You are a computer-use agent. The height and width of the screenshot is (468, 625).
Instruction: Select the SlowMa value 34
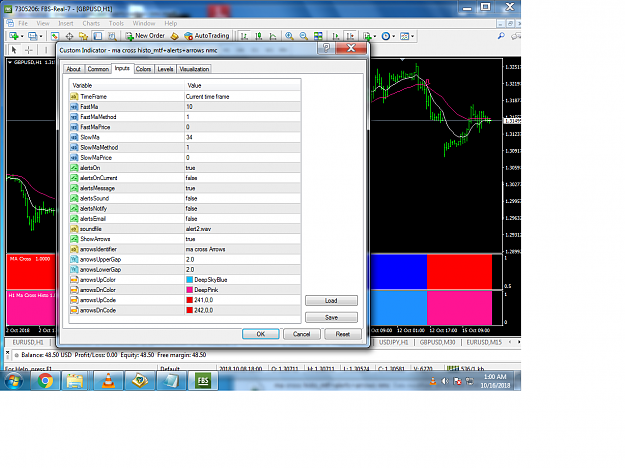[x=242, y=137]
